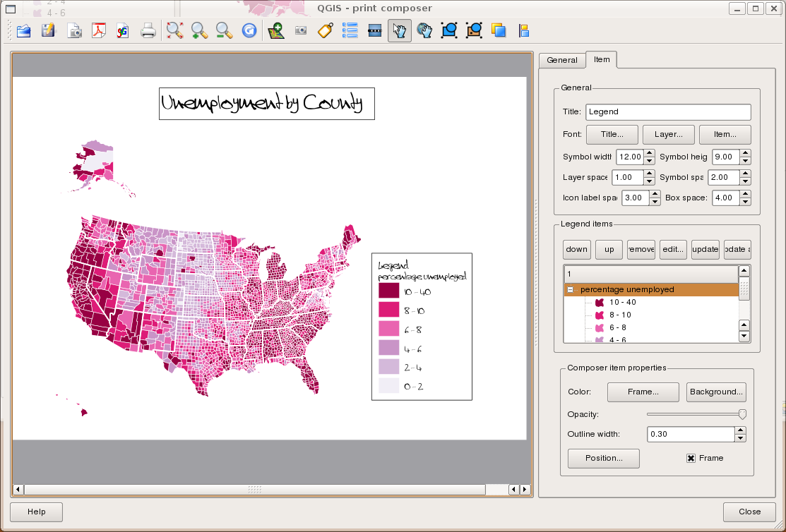Decrease Box space using the down arrow

pos(745,201)
